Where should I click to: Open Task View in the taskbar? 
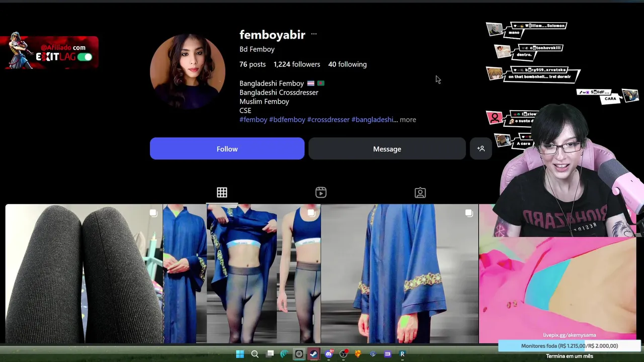(x=270, y=354)
